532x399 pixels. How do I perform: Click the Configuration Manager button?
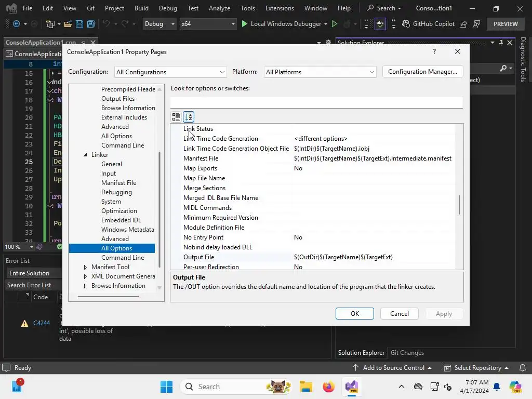[422, 72]
